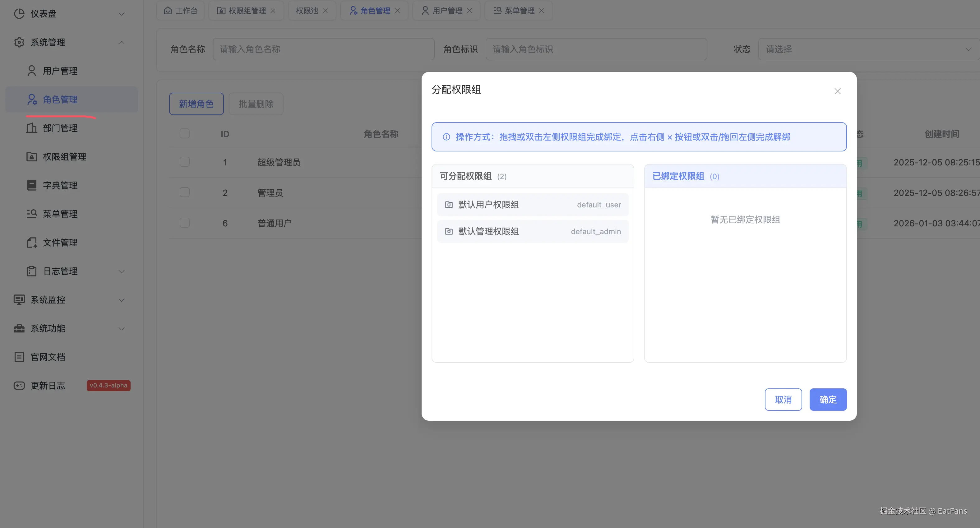Check the checkbox for 超级管理员 row
980x528 pixels.
184,162
